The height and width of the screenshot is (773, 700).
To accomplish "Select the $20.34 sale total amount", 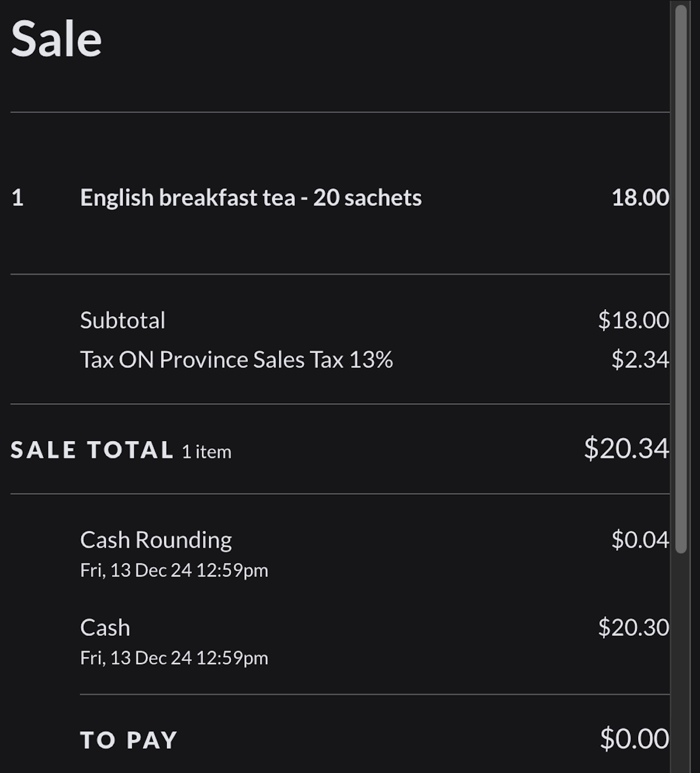I will coord(626,449).
